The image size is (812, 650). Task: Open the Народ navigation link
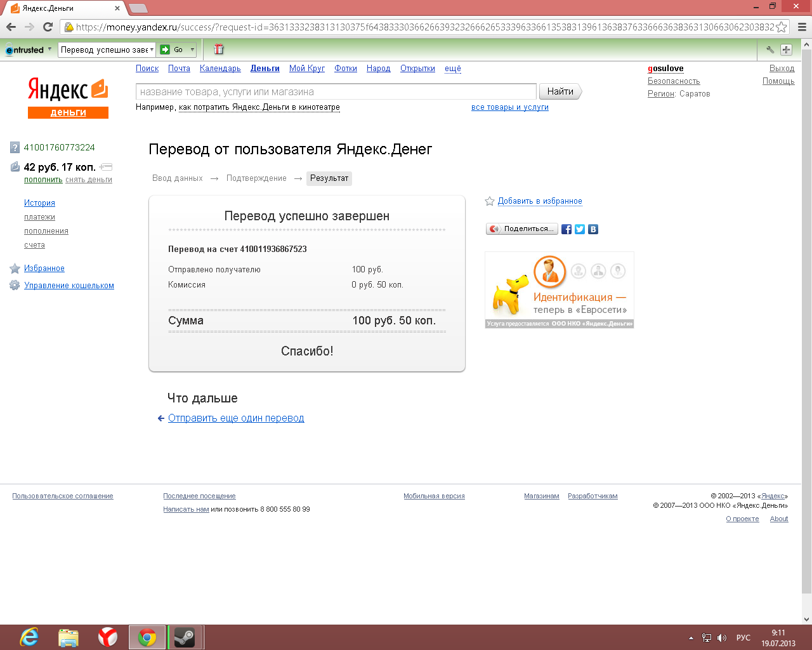coord(379,69)
